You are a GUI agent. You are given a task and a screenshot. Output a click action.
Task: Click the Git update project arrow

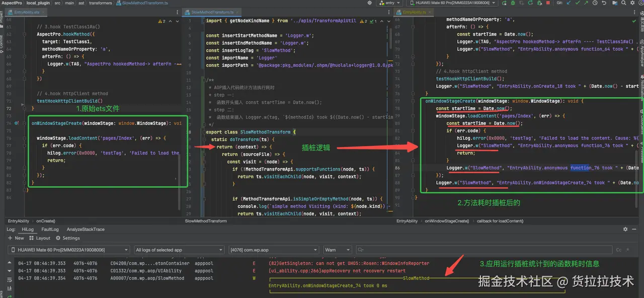point(569,3)
